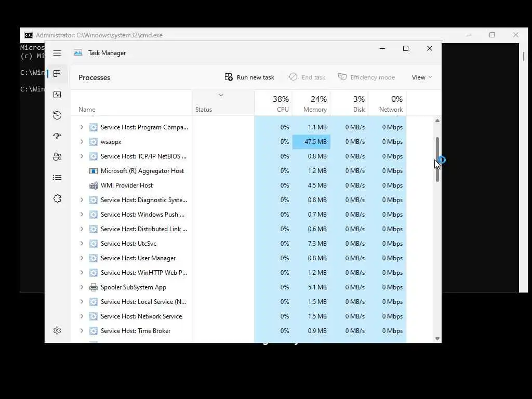Open the Startup apps icon in sidebar
The image size is (532, 399).
pyautogui.click(x=57, y=136)
